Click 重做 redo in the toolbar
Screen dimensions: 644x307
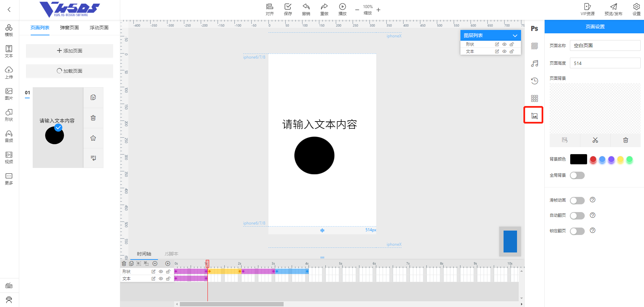point(324,10)
